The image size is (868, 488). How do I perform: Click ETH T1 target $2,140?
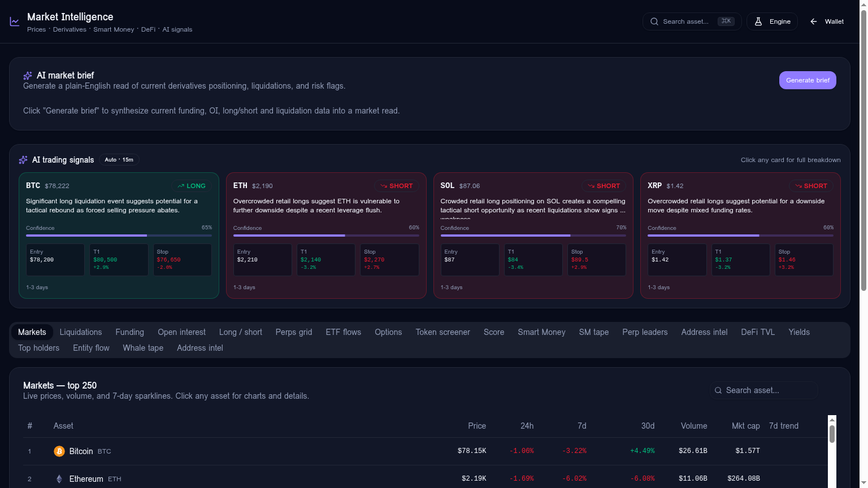pos(311,260)
